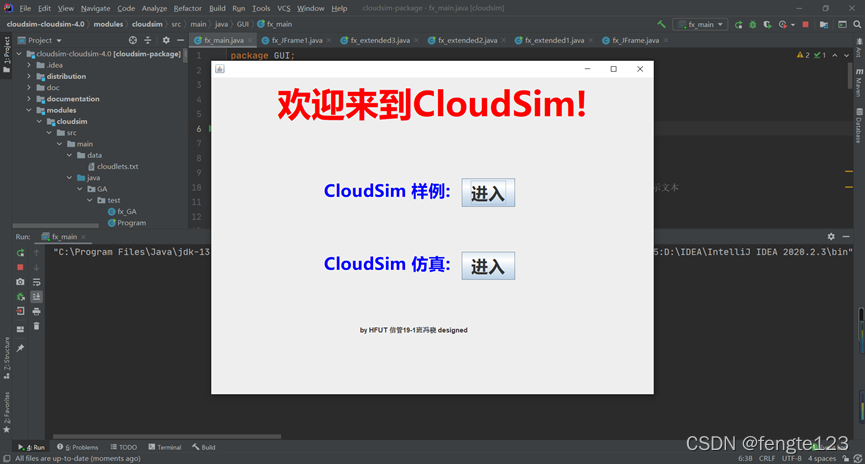Open Run panel settings gear
This screenshot has height=464, width=865.
coord(831,237)
